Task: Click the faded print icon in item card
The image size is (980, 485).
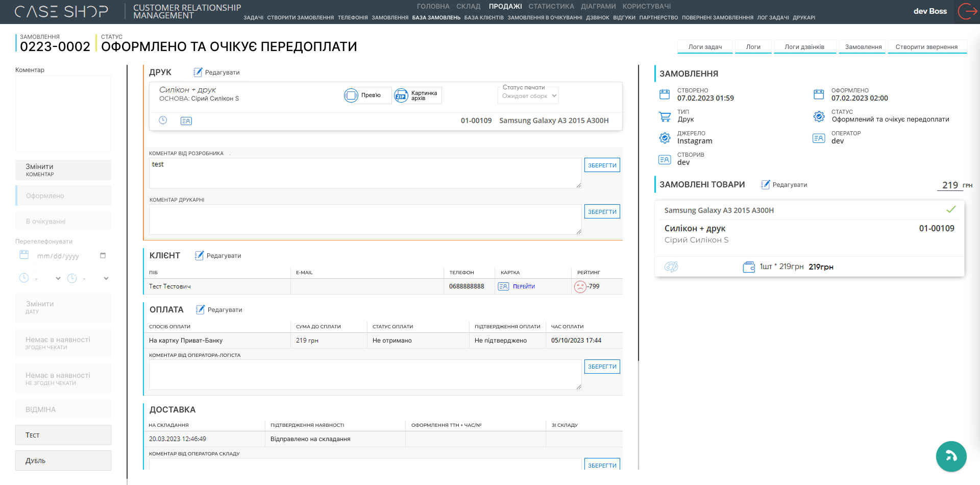Action: pos(671,266)
